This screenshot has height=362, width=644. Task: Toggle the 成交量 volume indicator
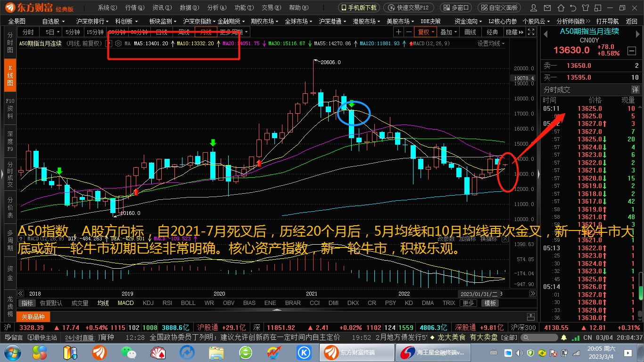point(80,303)
